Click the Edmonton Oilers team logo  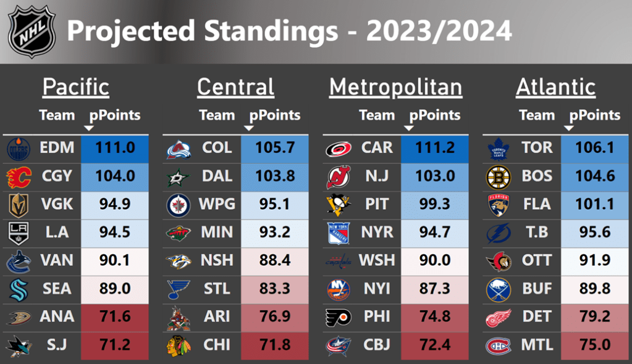pyautogui.click(x=18, y=149)
